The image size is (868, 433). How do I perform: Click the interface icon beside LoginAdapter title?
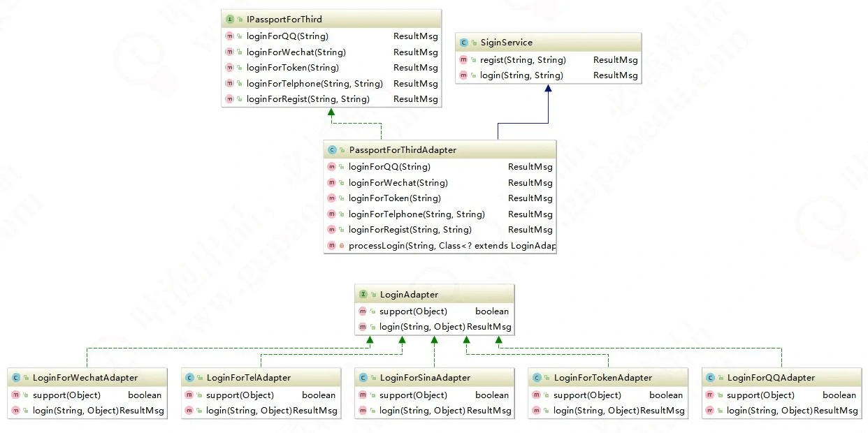pos(363,295)
